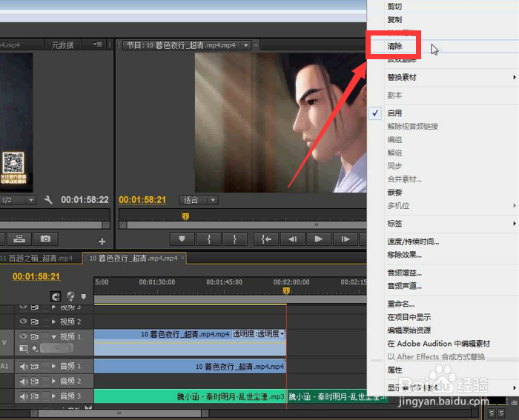Toggle sync lock on 视频 1 track
The width and height of the screenshot is (519, 420).
point(35,336)
